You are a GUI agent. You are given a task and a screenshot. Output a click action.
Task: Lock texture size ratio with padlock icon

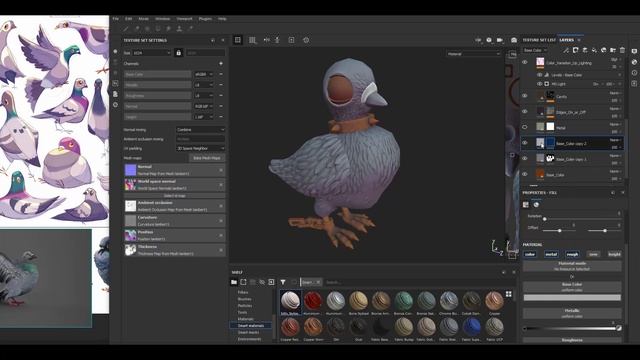coord(178,53)
